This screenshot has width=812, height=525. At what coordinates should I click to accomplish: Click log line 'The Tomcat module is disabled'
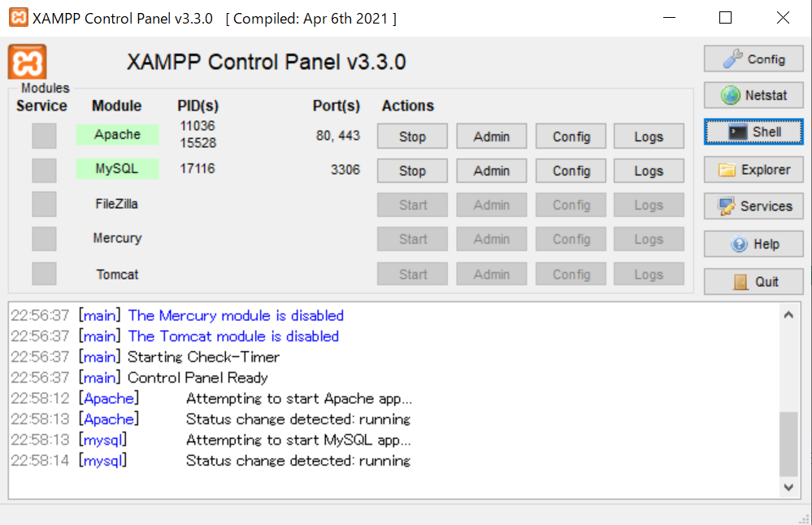[x=233, y=336]
